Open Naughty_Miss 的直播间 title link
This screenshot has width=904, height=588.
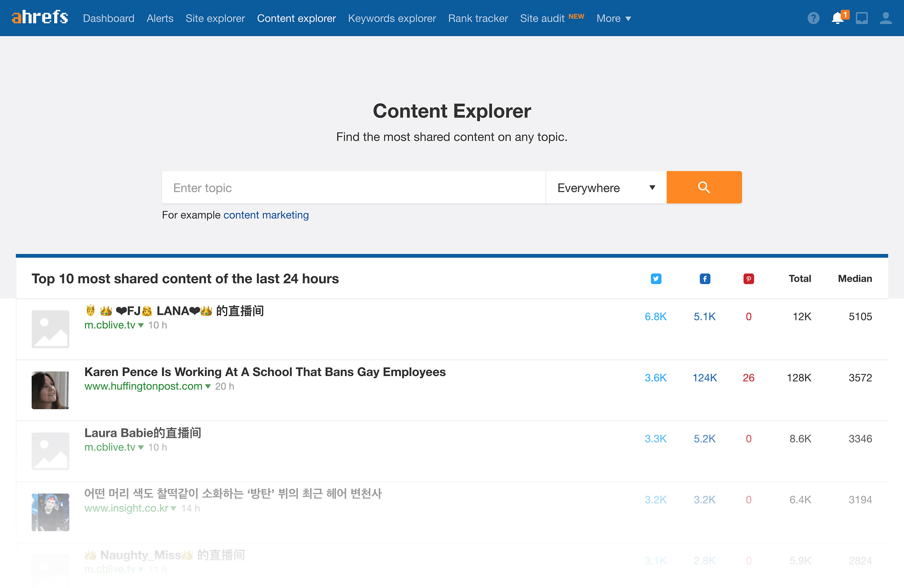[165, 555]
